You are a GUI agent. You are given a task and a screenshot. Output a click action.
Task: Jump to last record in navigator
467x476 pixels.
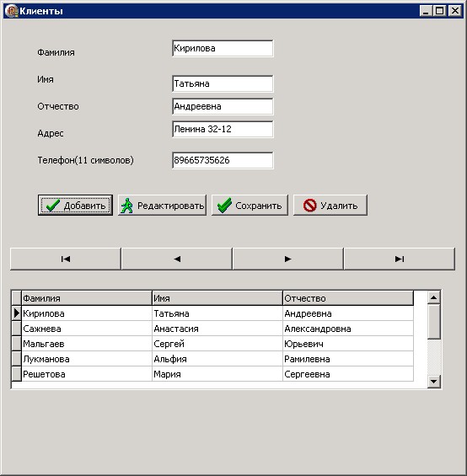click(x=400, y=259)
